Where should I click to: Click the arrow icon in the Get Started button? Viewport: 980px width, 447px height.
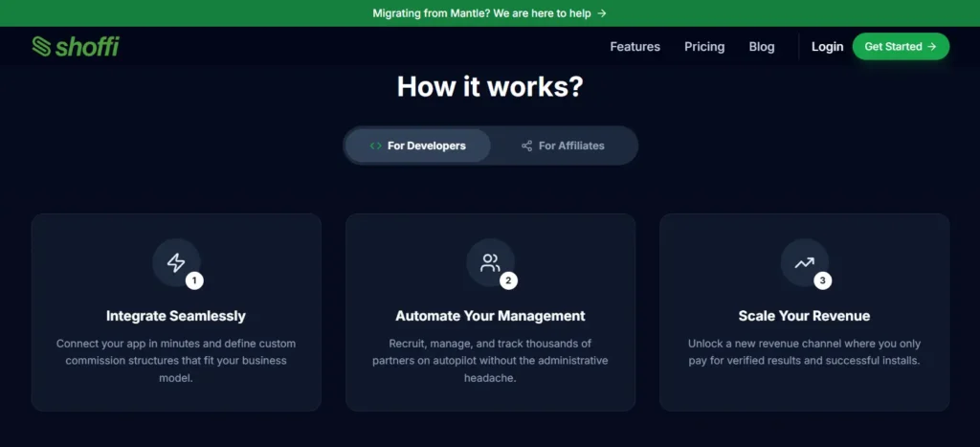tap(932, 46)
